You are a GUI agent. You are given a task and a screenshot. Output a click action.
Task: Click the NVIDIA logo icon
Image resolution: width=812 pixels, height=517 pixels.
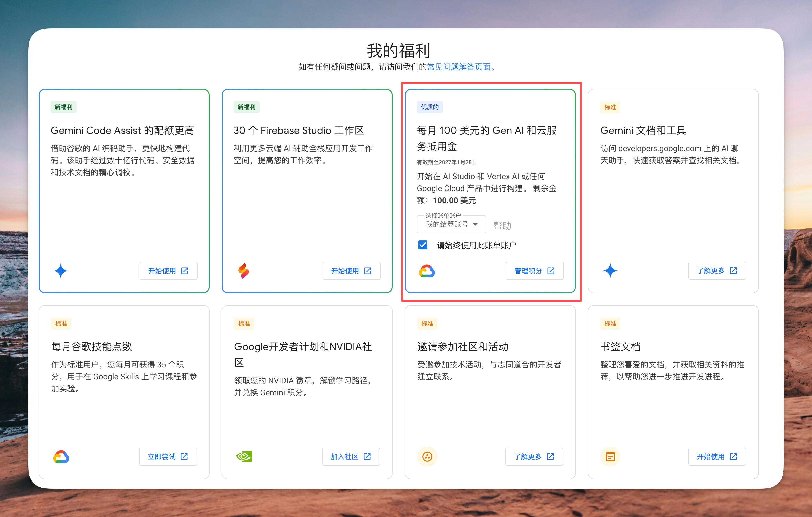244,457
